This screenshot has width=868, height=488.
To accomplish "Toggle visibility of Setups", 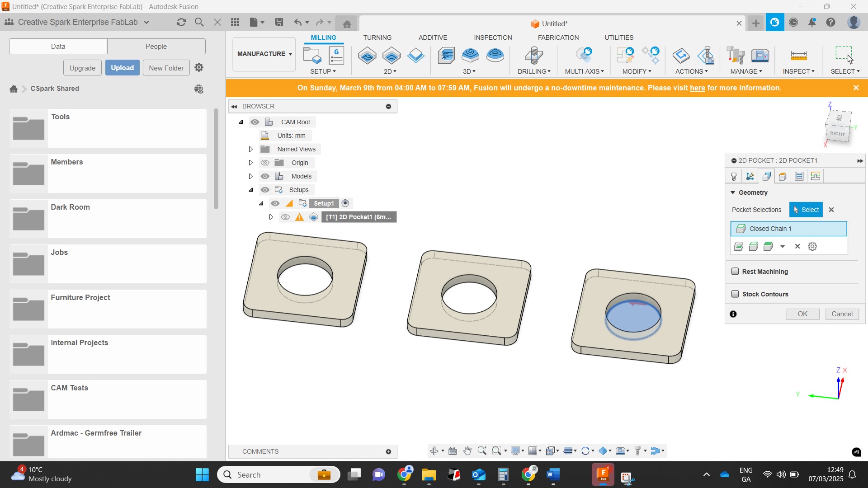I will pyautogui.click(x=265, y=190).
